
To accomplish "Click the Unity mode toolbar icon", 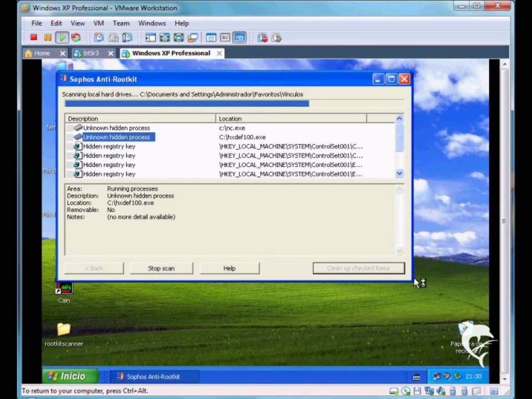I will (x=193, y=37).
